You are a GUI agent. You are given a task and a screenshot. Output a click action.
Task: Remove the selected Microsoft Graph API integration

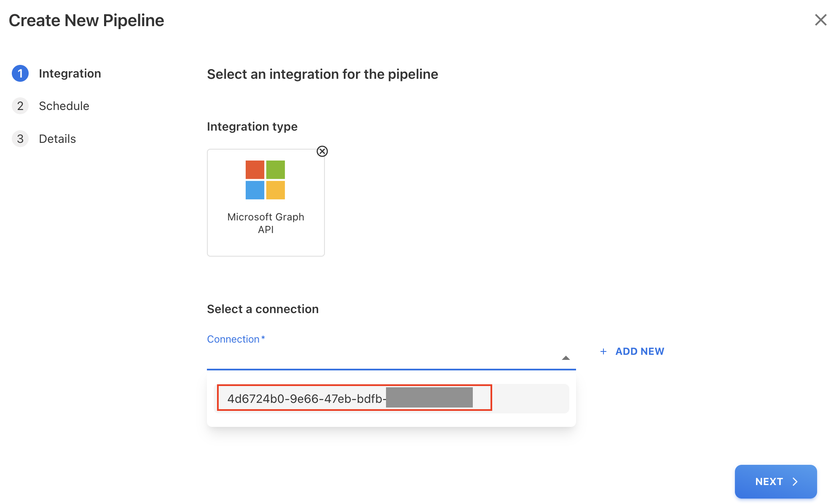[322, 151]
